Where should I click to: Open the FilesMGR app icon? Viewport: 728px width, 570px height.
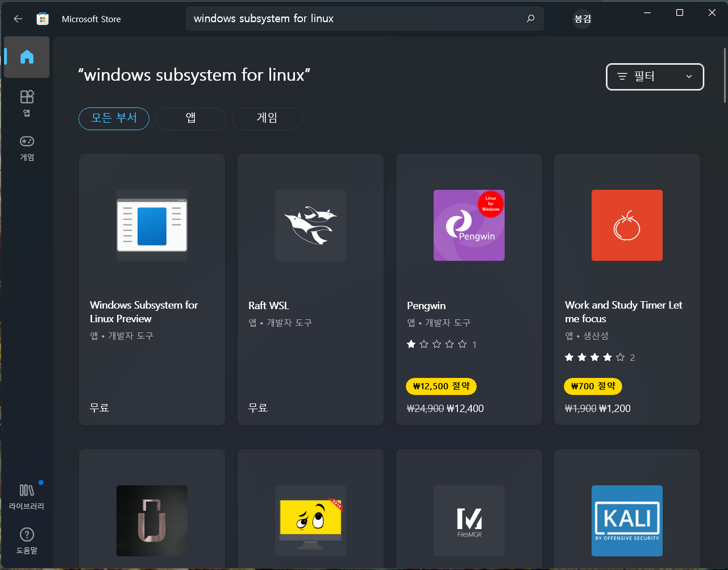tap(469, 521)
